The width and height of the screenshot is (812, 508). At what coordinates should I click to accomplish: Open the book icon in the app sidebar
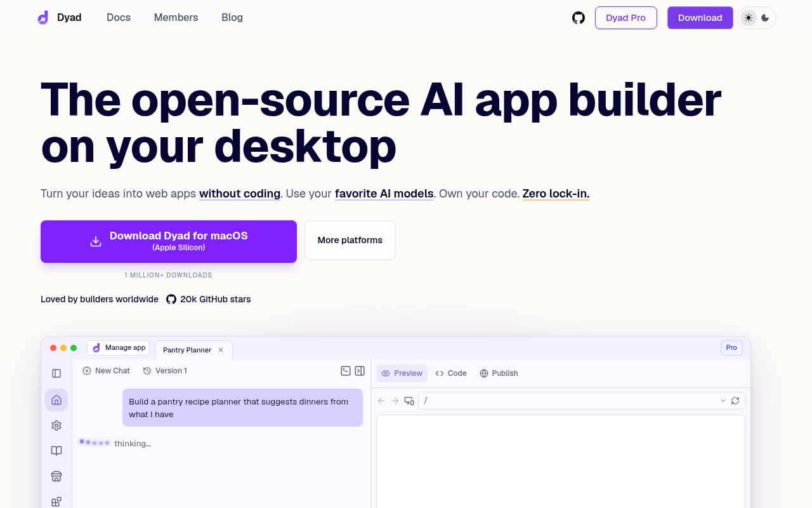56,451
